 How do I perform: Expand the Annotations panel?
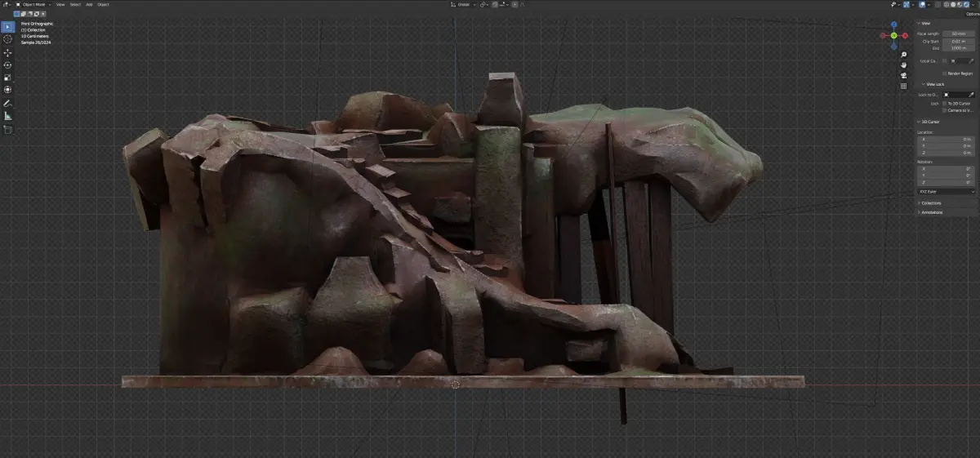point(930,212)
